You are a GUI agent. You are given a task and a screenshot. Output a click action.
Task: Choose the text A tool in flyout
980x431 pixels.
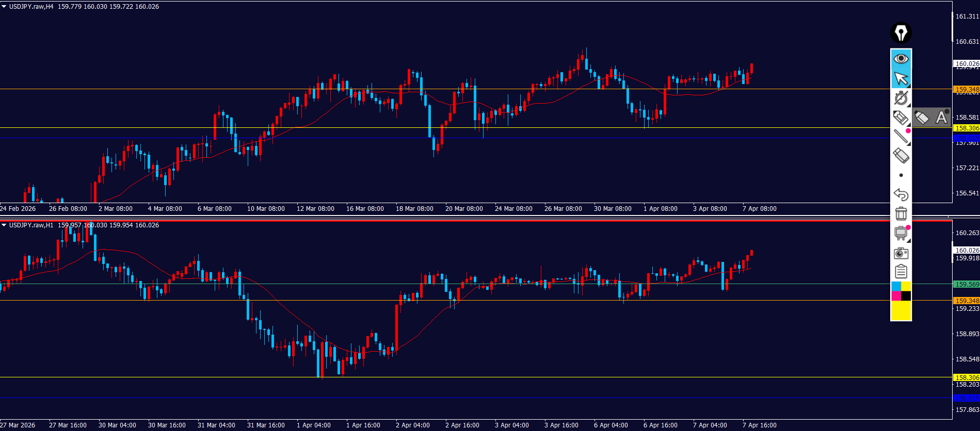coord(941,118)
